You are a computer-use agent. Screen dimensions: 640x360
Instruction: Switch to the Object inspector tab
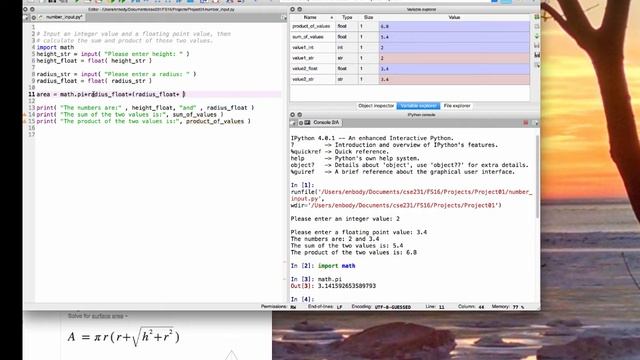(376, 106)
